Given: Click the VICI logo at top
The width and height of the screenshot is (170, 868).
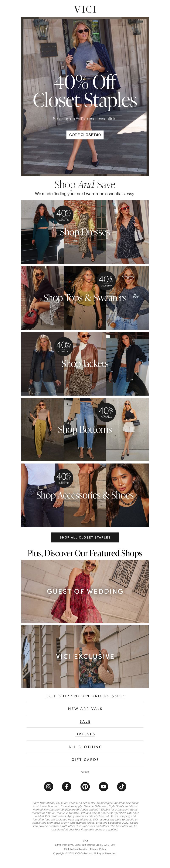Looking at the screenshot, I should click(85, 9).
